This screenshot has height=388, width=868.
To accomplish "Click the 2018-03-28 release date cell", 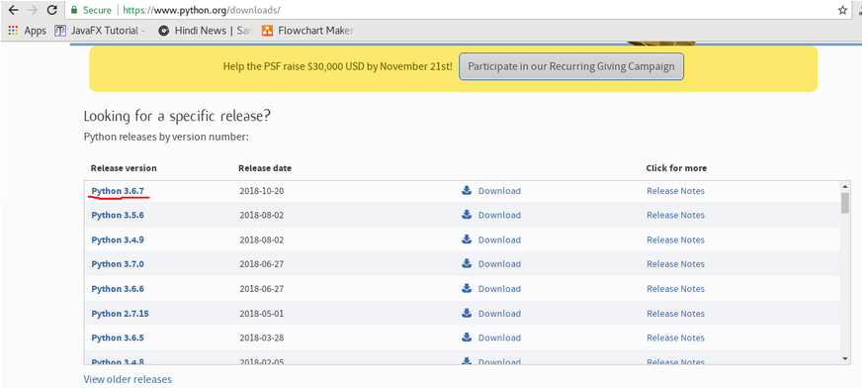I will (x=261, y=338).
